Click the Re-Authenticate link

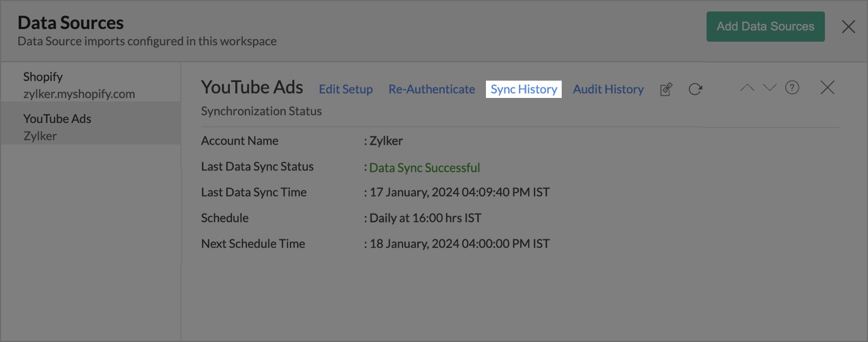[x=432, y=89]
